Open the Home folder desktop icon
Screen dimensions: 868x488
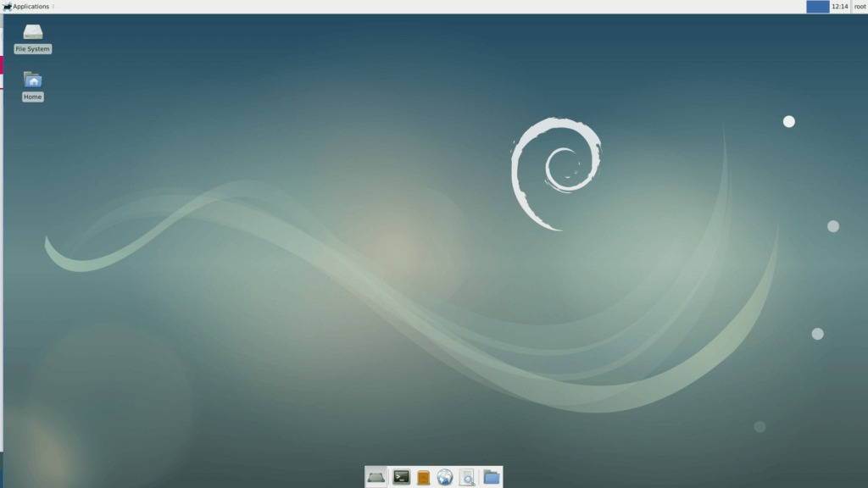click(x=33, y=86)
